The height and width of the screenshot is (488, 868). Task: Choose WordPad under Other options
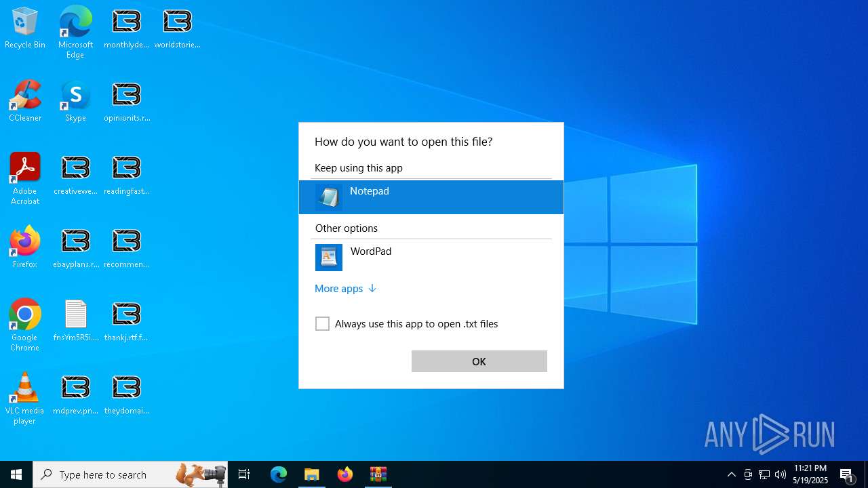(431, 258)
